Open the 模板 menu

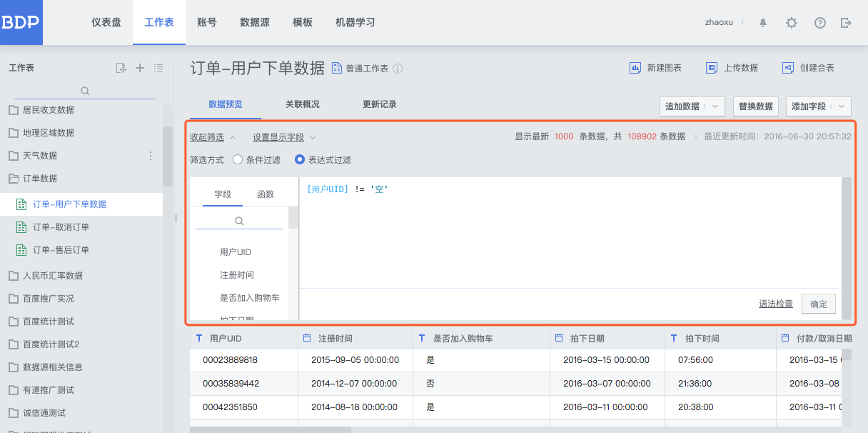[303, 22]
